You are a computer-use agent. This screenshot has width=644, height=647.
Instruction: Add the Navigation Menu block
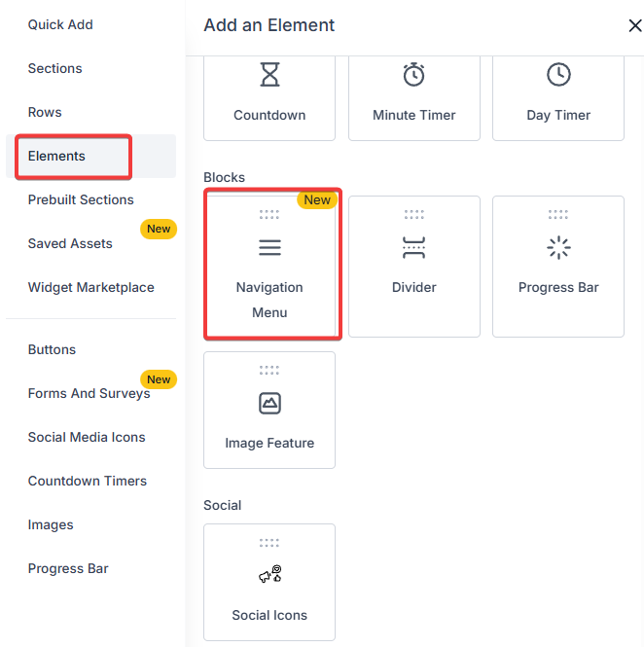(x=269, y=266)
